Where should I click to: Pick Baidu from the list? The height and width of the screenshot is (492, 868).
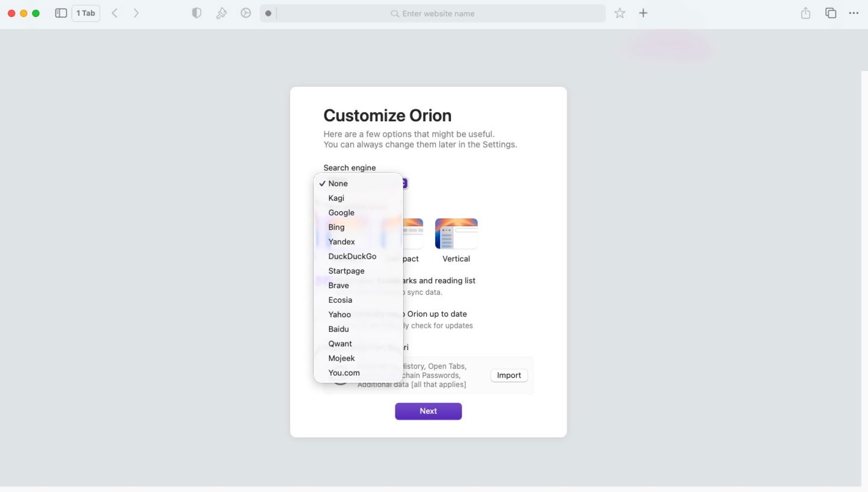click(358, 329)
